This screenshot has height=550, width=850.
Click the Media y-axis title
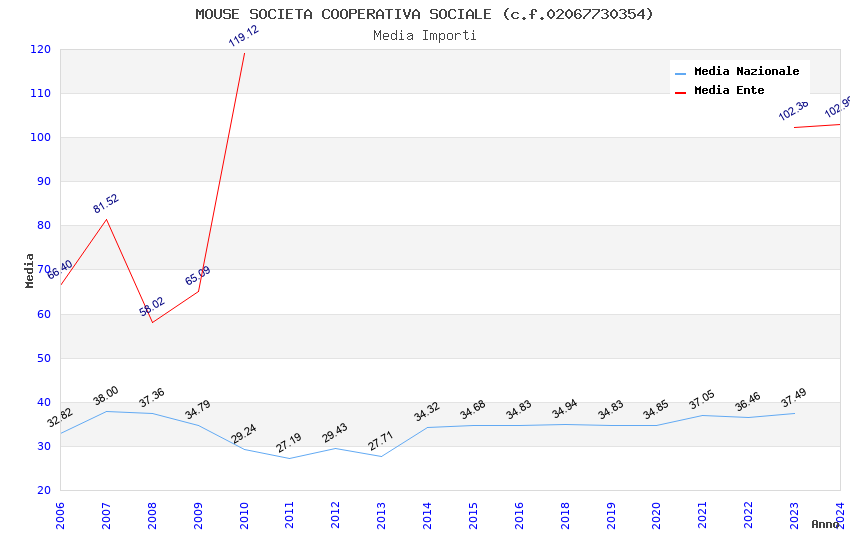pyautogui.click(x=29, y=270)
